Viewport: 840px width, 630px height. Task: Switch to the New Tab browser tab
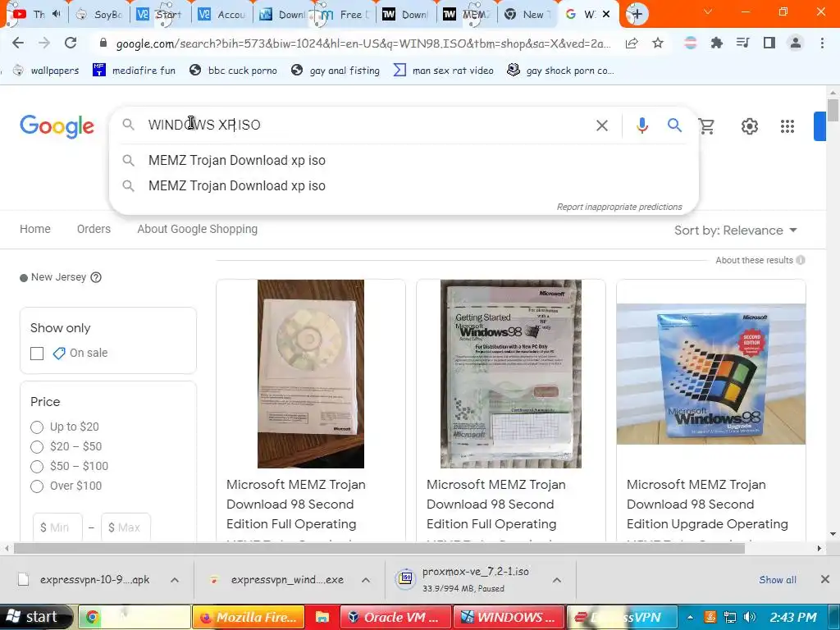(x=526, y=15)
